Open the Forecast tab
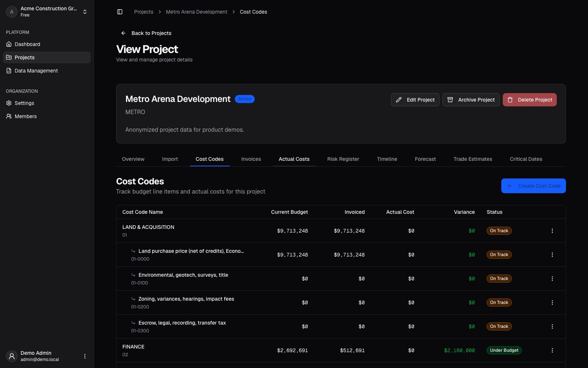This screenshot has width=588, height=368. click(425, 159)
